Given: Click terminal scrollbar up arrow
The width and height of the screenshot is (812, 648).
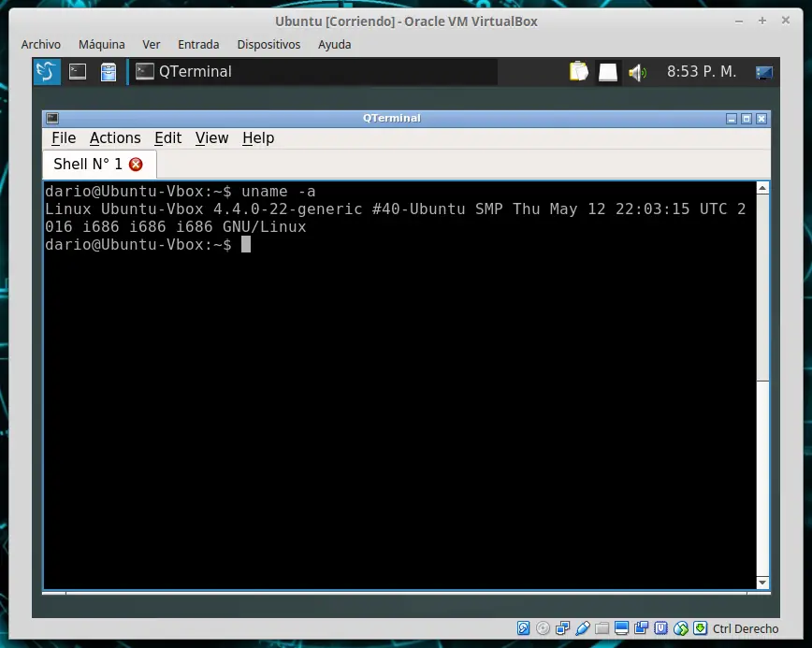Looking at the screenshot, I should pyautogui.click(x=762, y=188).
